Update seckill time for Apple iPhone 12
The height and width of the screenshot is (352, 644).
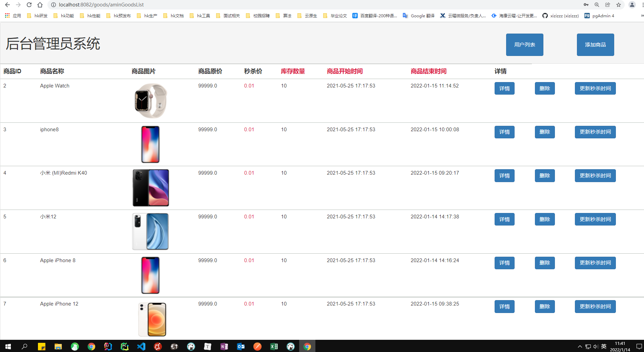point(595,307)
